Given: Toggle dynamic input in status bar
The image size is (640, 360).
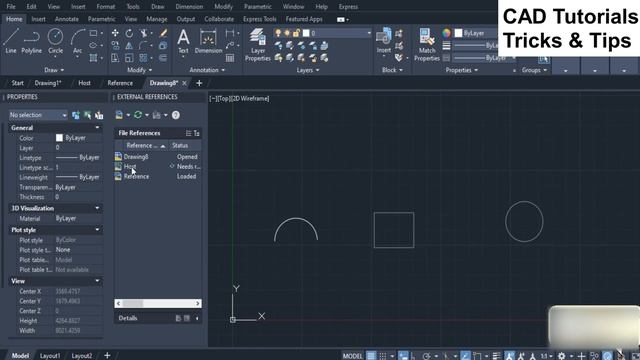Looking at the screenshot, I should (403, 356).
